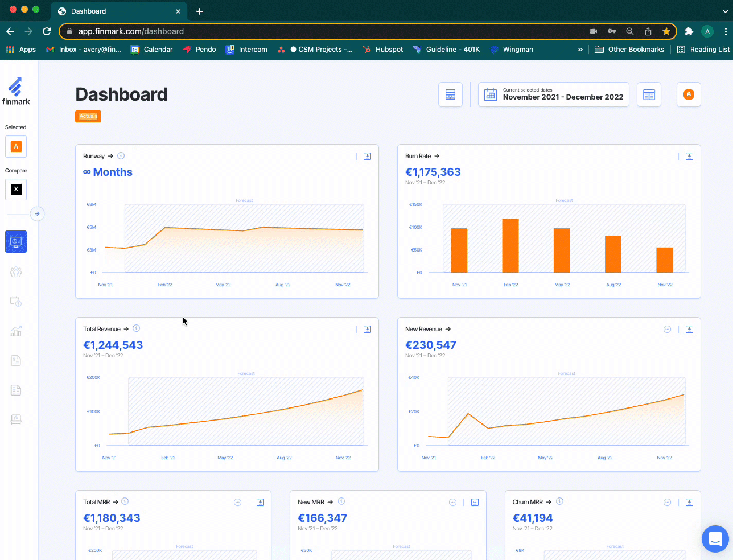Click the calendar with dollar sidebar icon
This screenshot has height=560, width=733.
coord(16,302)
